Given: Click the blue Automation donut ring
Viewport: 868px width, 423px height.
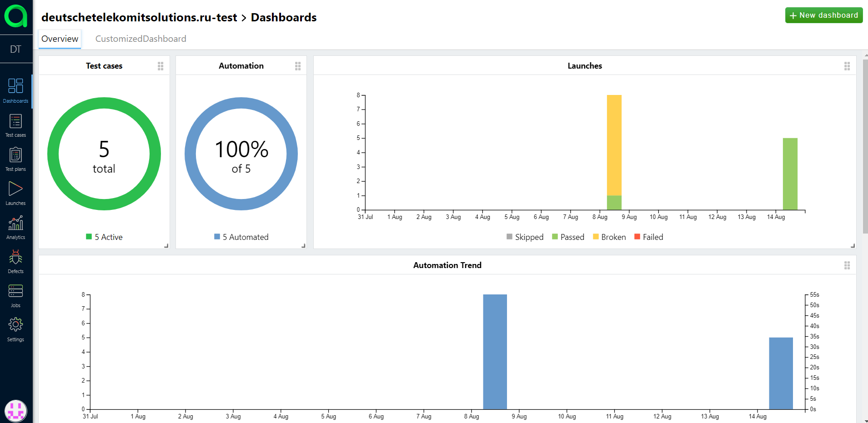Looking at the screenshot, I should pos(241,103).
